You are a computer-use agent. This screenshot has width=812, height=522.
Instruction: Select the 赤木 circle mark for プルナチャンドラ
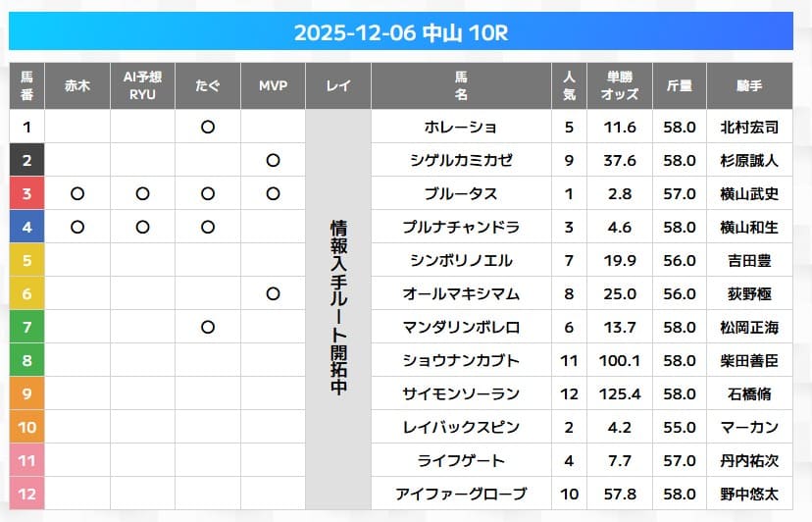tap(77, 227)
